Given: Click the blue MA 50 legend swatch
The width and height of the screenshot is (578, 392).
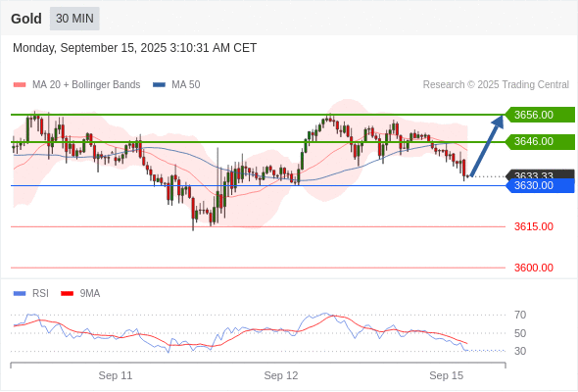Looking at the screenshot, I should click(x=159, y=85).
